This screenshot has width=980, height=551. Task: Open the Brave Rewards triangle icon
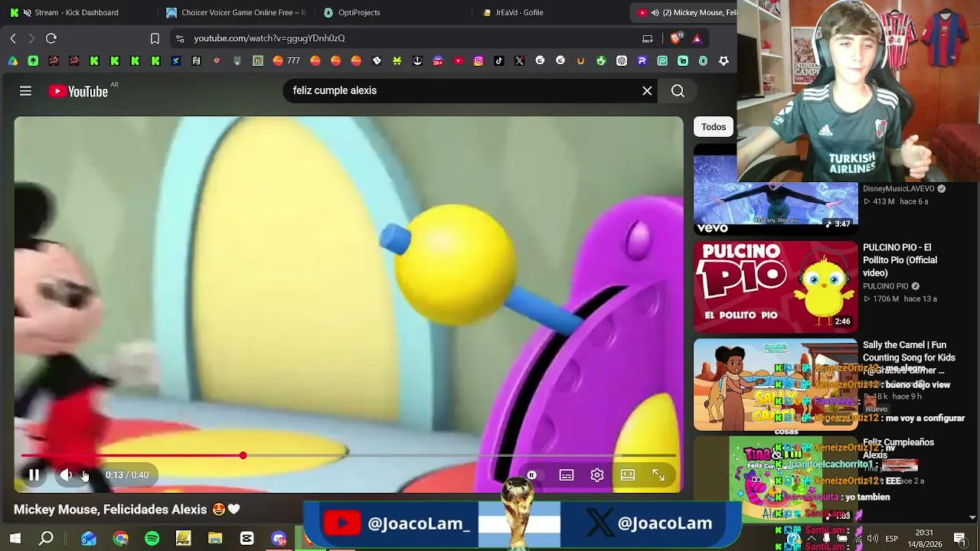tap(697, 38)
